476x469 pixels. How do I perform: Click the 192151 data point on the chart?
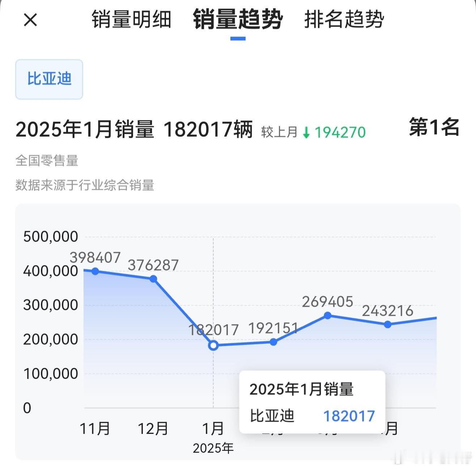[273, 341]
